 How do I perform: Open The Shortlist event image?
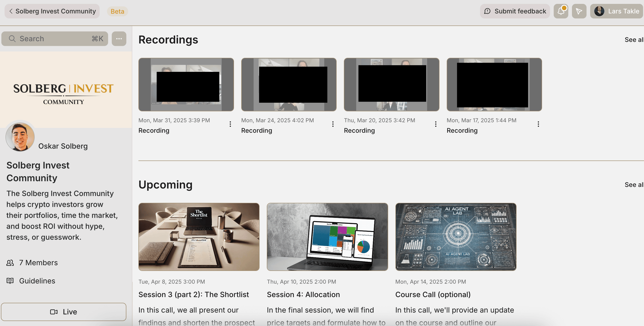(x=199, y=237)
